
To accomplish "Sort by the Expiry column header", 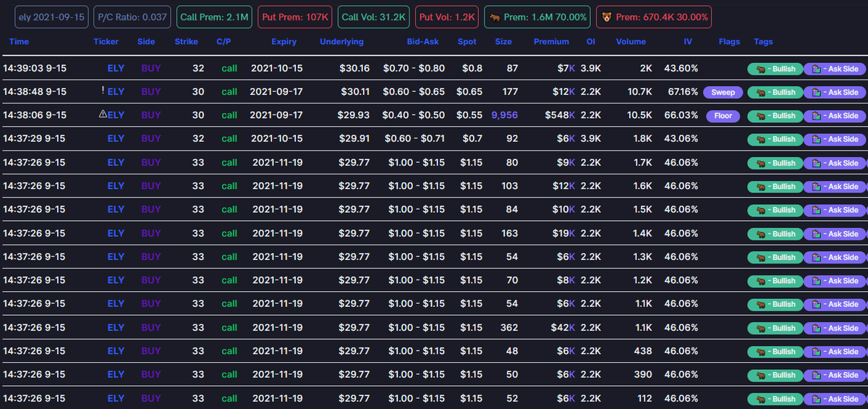I will click(x=284, y=42).
